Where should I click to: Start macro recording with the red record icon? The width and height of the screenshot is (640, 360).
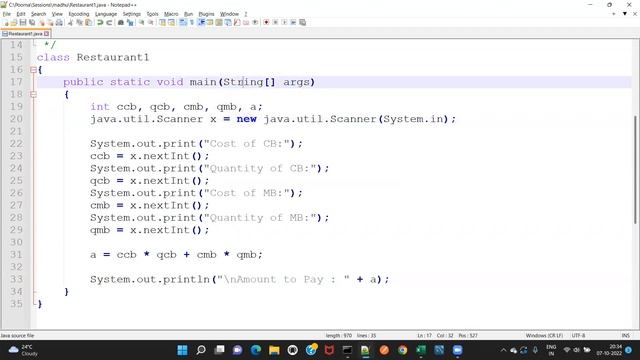(266, 22)
